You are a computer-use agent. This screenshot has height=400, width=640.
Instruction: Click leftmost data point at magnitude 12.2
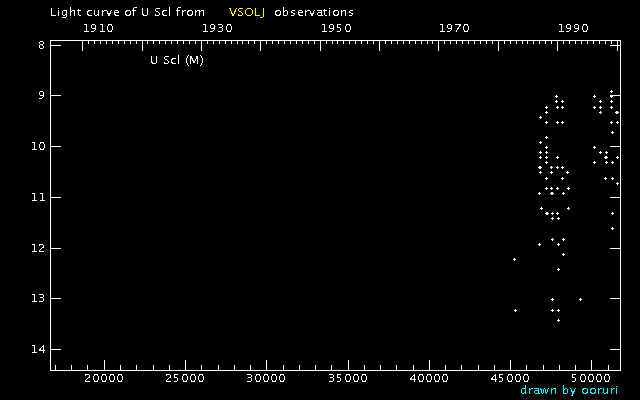pyautogui.click(x=514, y=259)
